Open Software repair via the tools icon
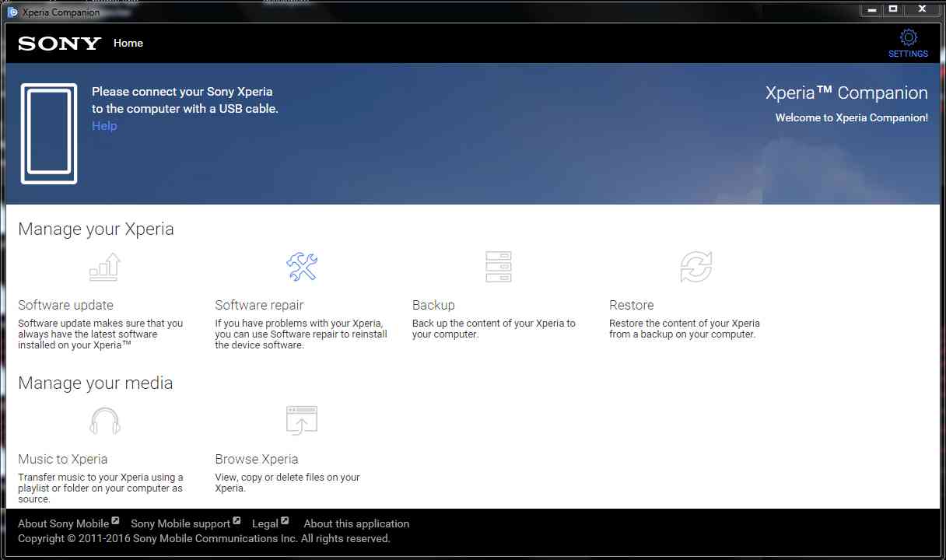Viewport: 946px width, 560px height. (302, 267)
